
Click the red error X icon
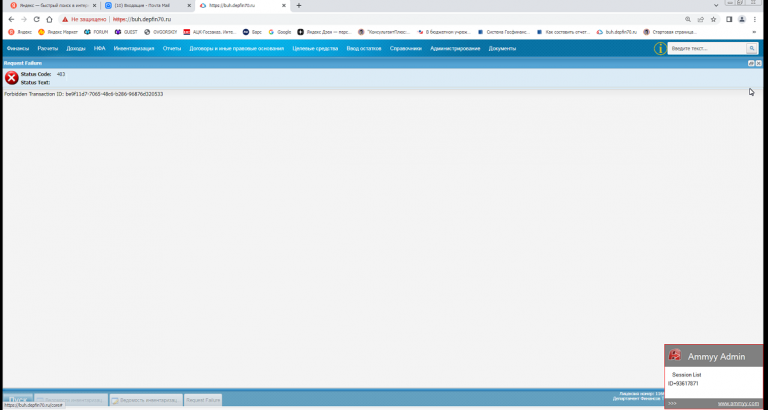(12, 78)
